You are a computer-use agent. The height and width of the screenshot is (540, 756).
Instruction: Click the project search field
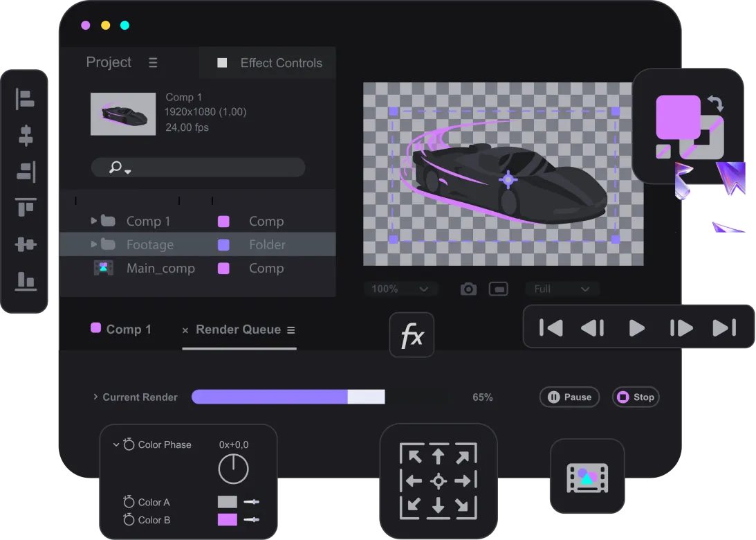coord(198,168)
